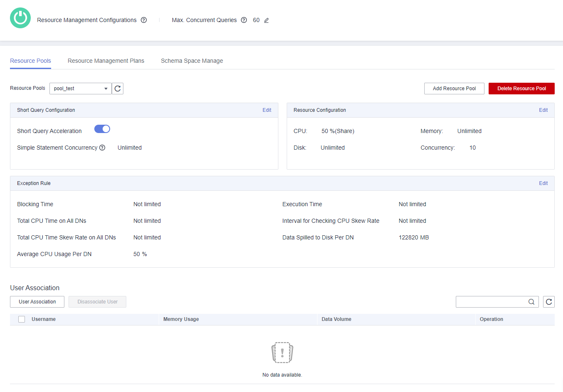Click 'Total CPU Time Skew Rate on All DNs'
This screenshot has height=392, width=563.
[66, 237]
